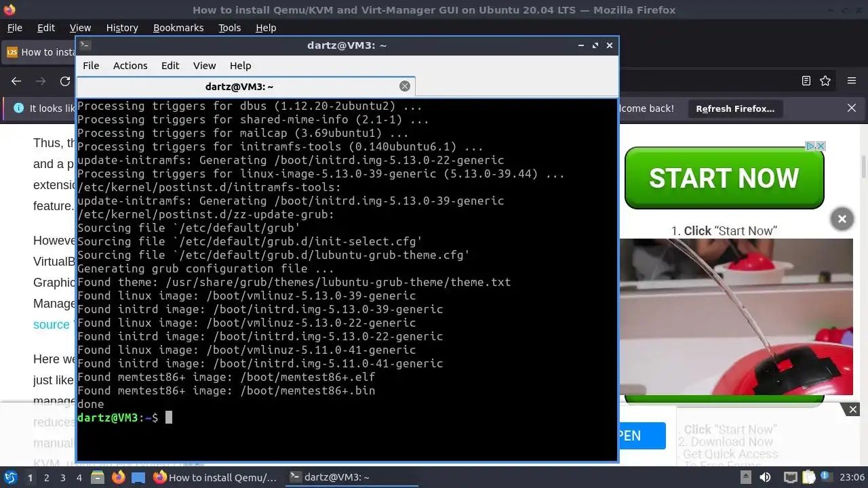Image resolution: width=868 pixels, height=488 pixels.
Task: Open the Firefox File menu
Action: (15, 28)
